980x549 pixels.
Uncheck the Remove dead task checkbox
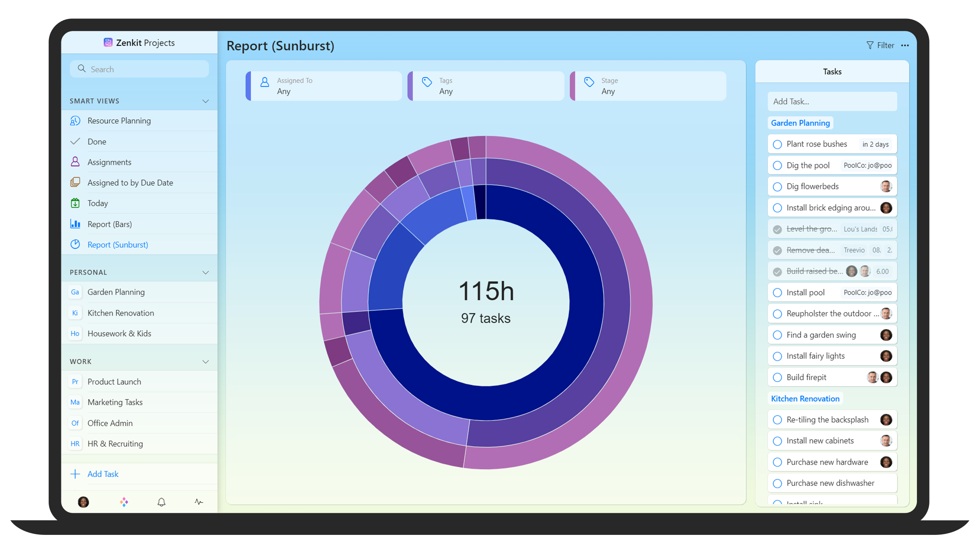[777, 250]
